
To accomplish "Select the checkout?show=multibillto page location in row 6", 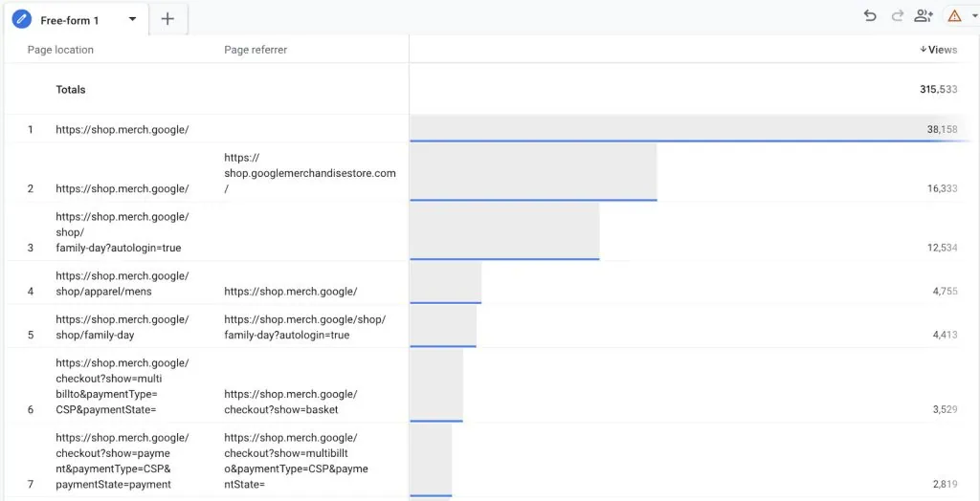I will (122, 386).
